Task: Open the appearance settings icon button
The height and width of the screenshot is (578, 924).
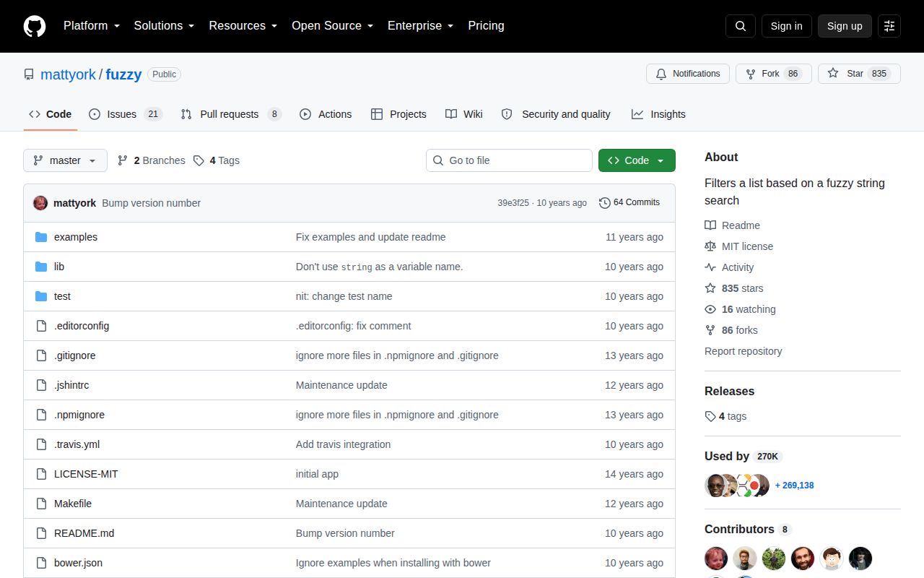Action: [x=889, y=26]
